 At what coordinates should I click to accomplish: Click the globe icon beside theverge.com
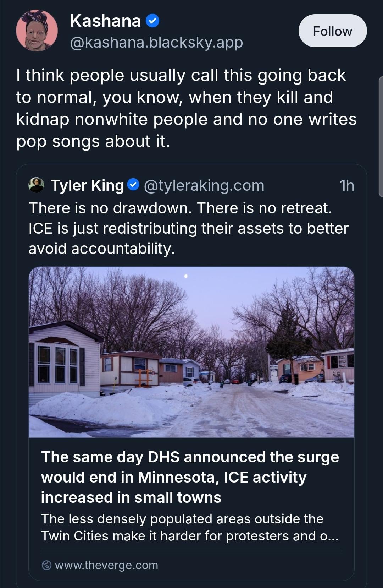pos(46,565)
